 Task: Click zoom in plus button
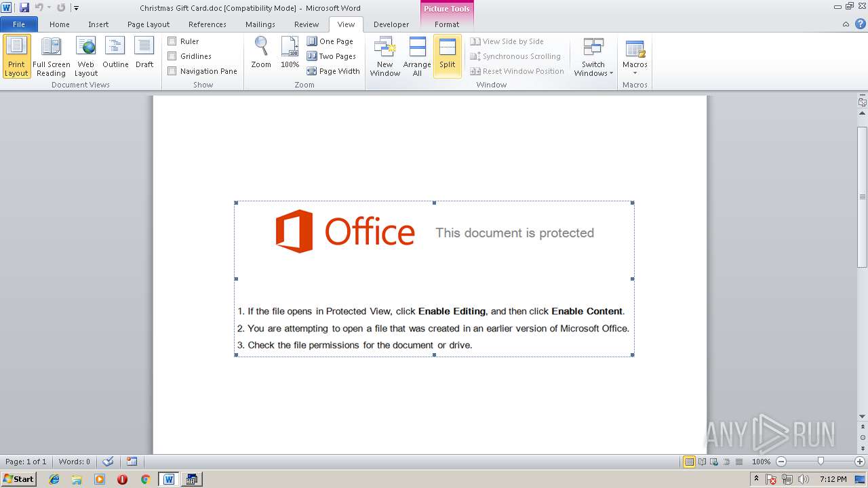860,462
